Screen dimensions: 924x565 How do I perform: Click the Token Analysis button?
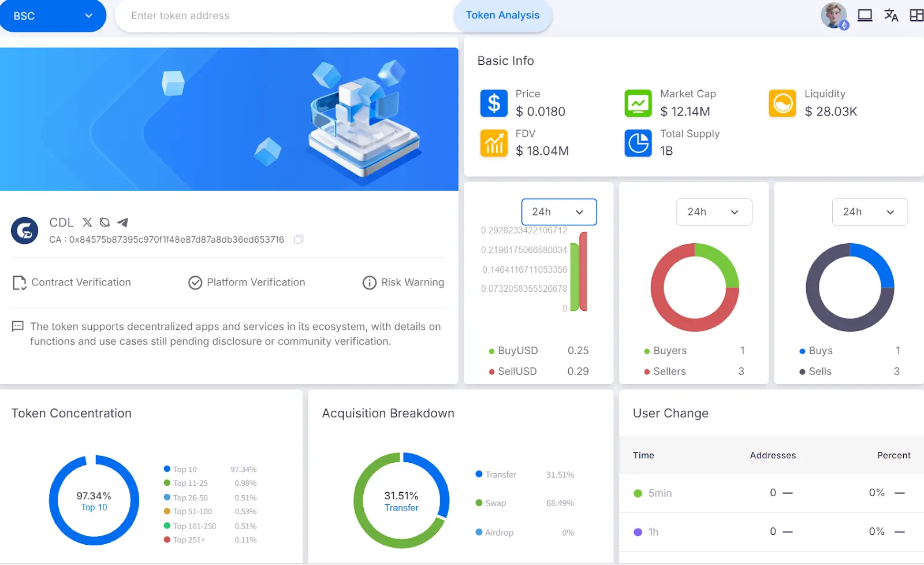502,16
